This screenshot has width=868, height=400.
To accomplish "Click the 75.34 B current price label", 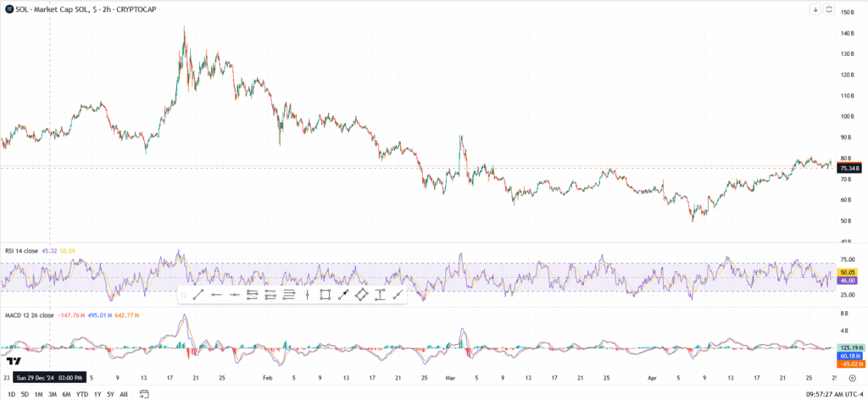I will point(848,169).
